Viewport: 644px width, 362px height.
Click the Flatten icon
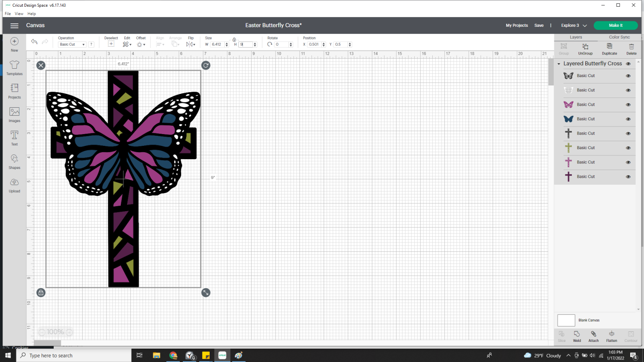coord(611,336)
